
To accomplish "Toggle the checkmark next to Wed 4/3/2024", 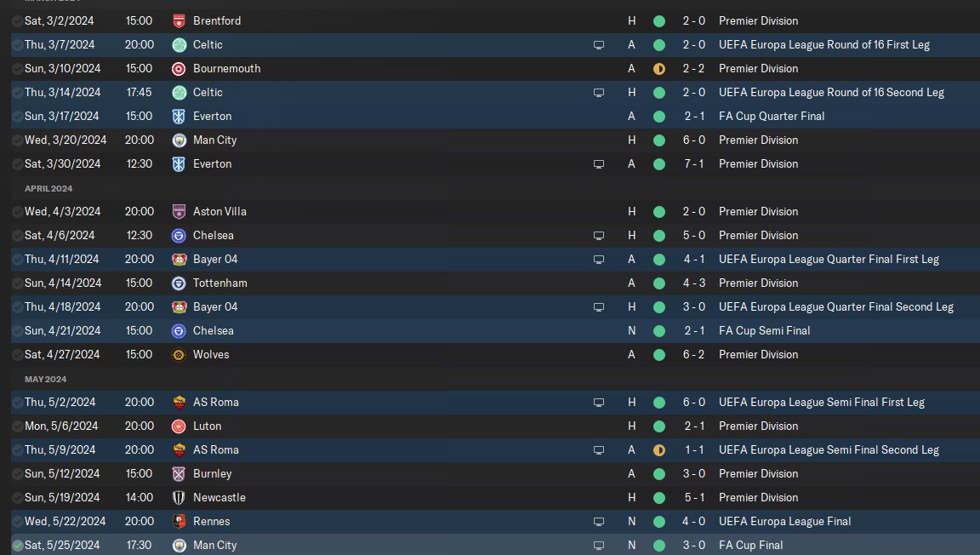I will [18, 212].
